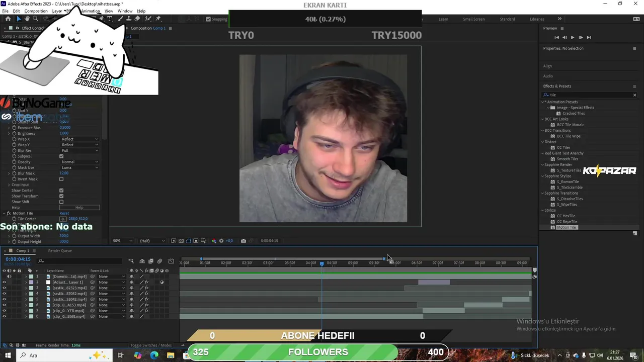The width and height of the screenshot is (644, 362).
Task: Select CC RepeTile in Effects list
Action: pyautogui.click(x=567, y=222)
